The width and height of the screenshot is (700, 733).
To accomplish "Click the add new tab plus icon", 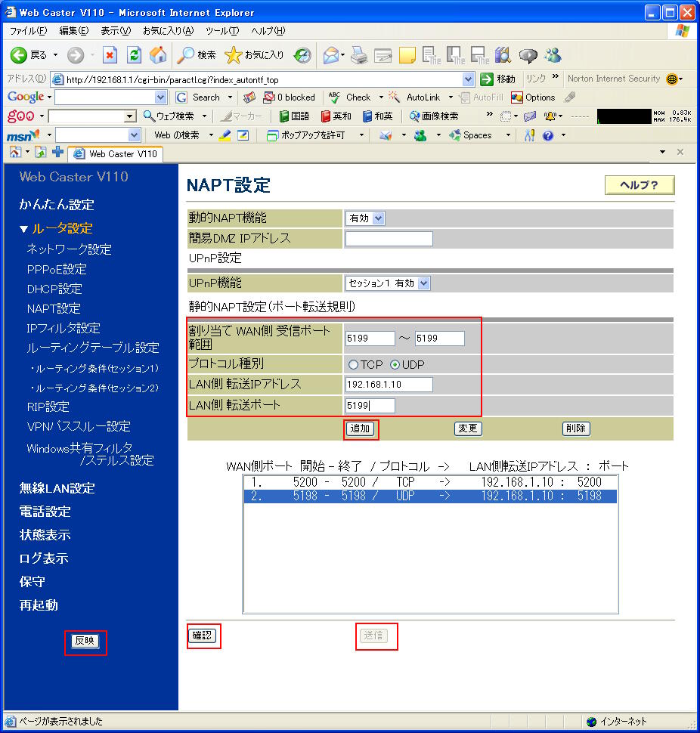I will [58, 152].
